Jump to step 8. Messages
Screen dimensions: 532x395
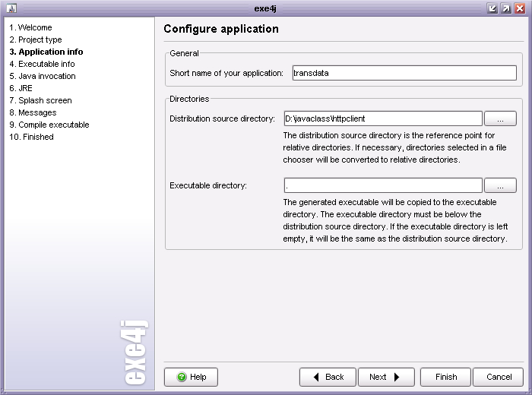pos(33,112)
